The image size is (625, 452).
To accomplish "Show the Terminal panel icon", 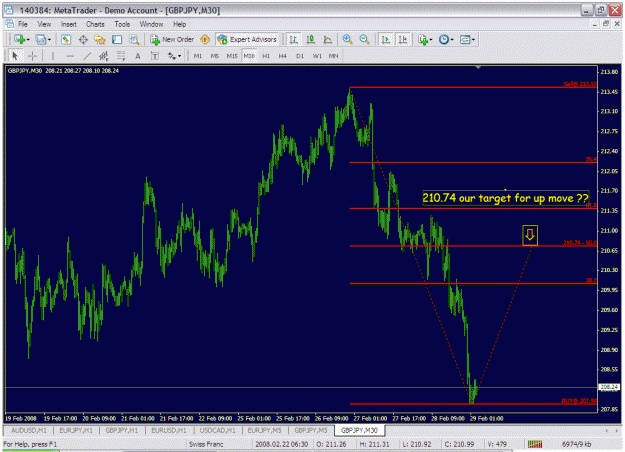I will [117, 39].
